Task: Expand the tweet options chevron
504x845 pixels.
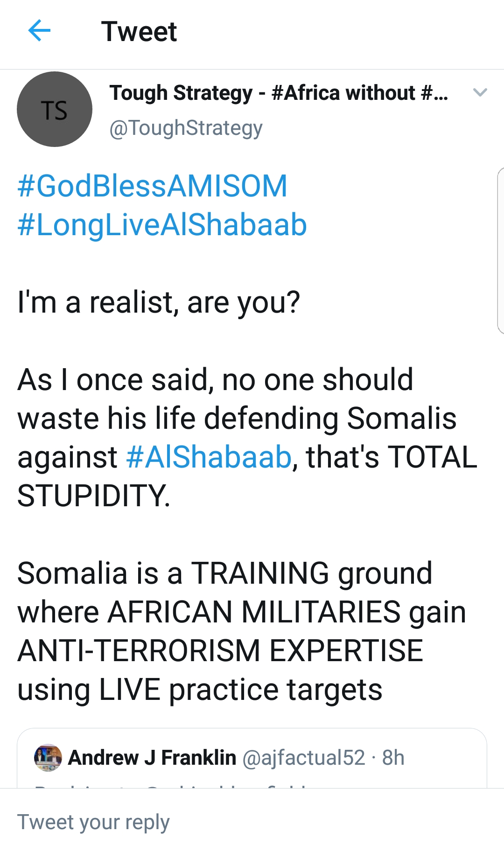Action: (480, 92)
